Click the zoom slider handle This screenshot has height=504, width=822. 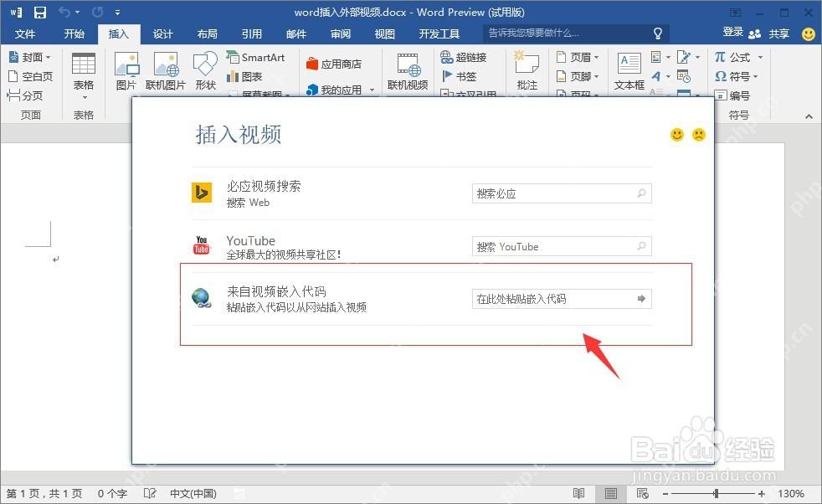tap(716, 493)
